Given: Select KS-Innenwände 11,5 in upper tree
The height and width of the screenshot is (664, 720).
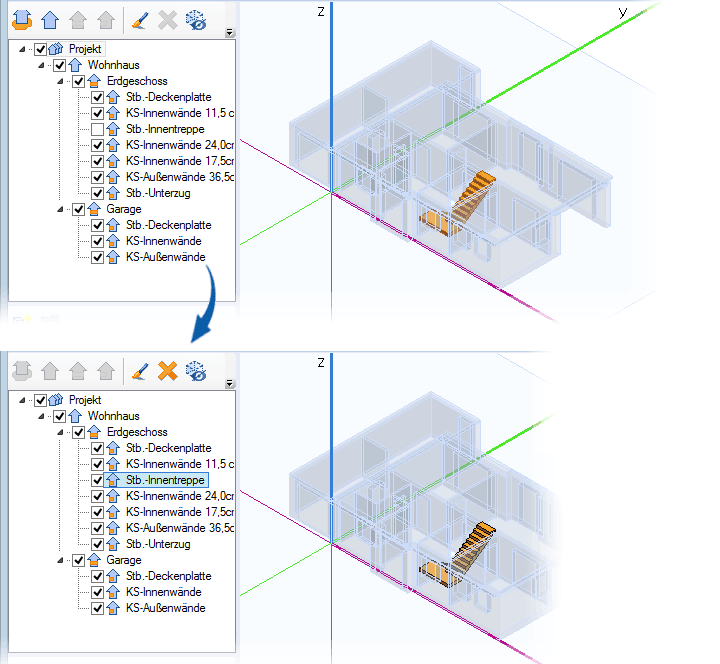Looking at the screenshot, I should (x=180, y=113).
